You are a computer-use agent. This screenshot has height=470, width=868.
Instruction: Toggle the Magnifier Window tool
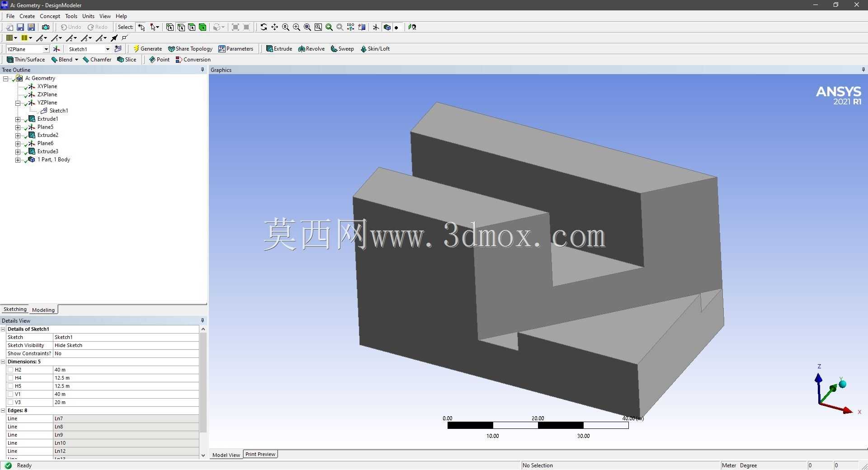point(318,27)
